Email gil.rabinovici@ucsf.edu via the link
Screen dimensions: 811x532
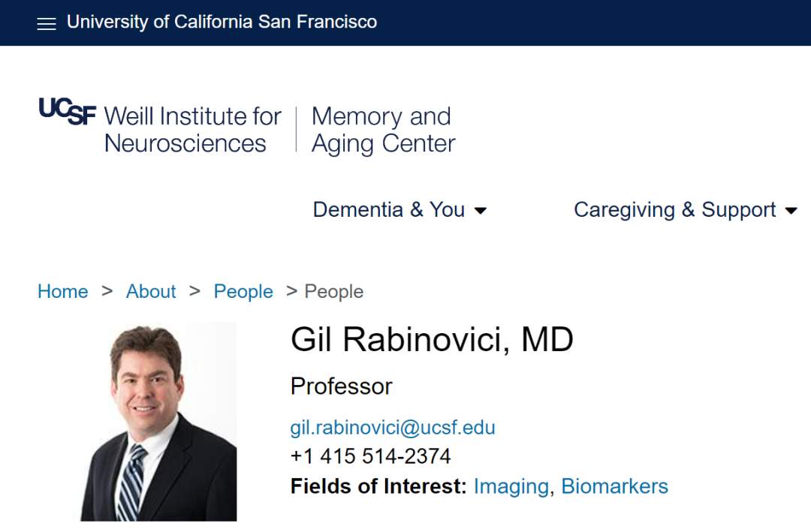click(x=393, y=428)
